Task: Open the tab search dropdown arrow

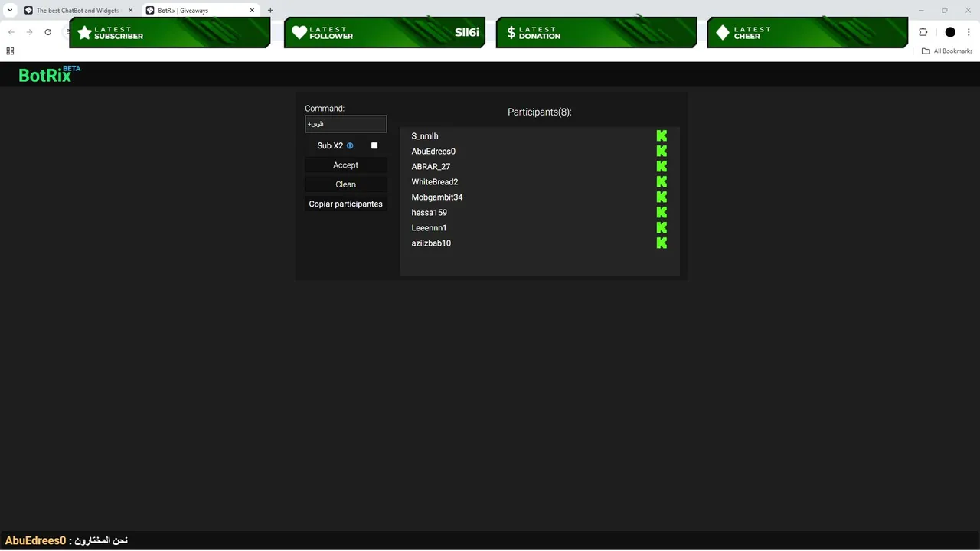Action: pos(10,10)
